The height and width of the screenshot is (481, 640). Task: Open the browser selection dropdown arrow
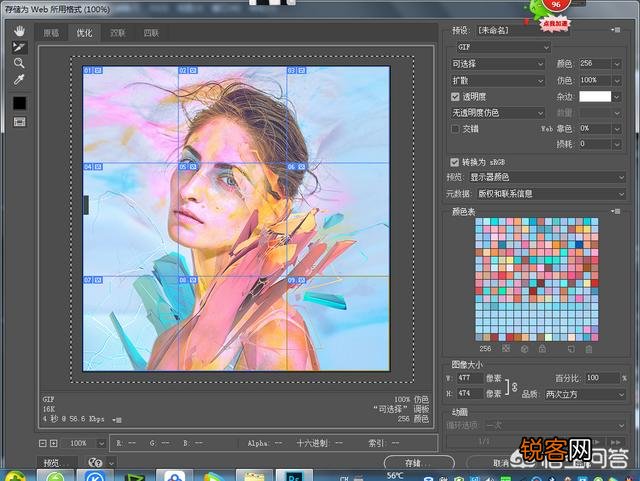click(x=111, y=463)
